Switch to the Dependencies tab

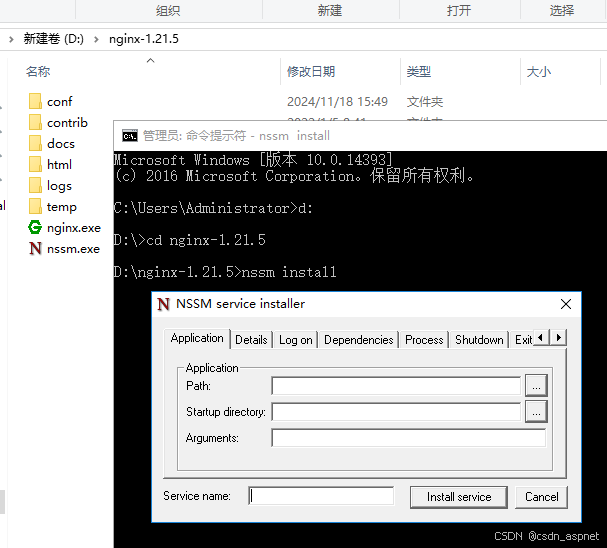(358, 340)
